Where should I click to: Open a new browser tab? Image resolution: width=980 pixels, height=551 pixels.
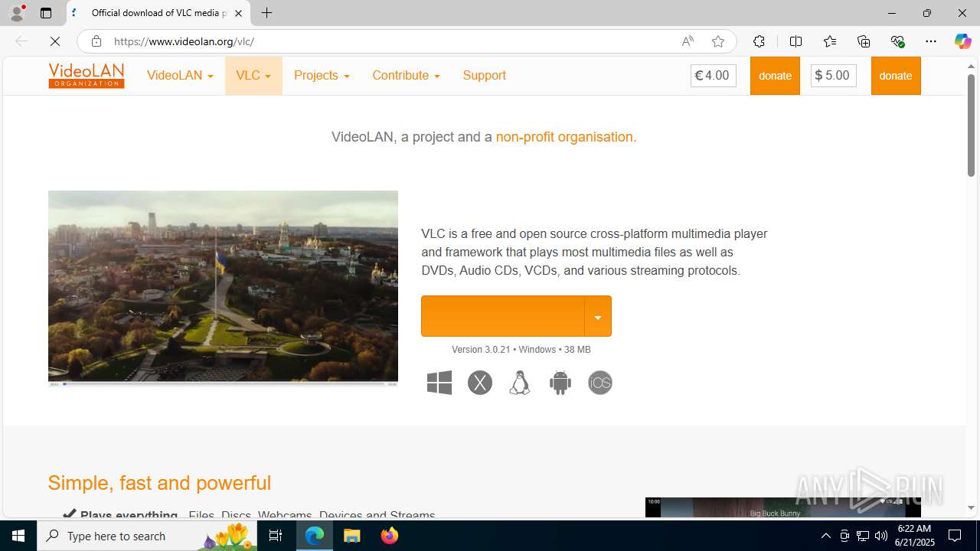[266, 13]
